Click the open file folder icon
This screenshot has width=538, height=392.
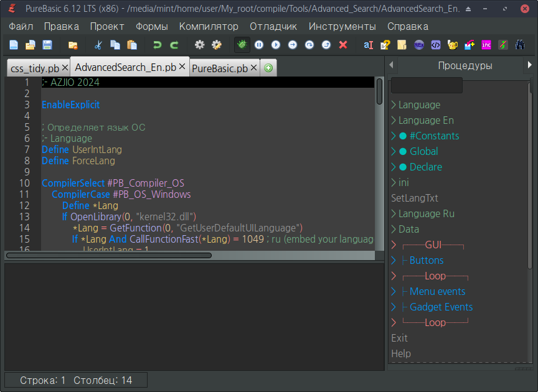point(30,45)
